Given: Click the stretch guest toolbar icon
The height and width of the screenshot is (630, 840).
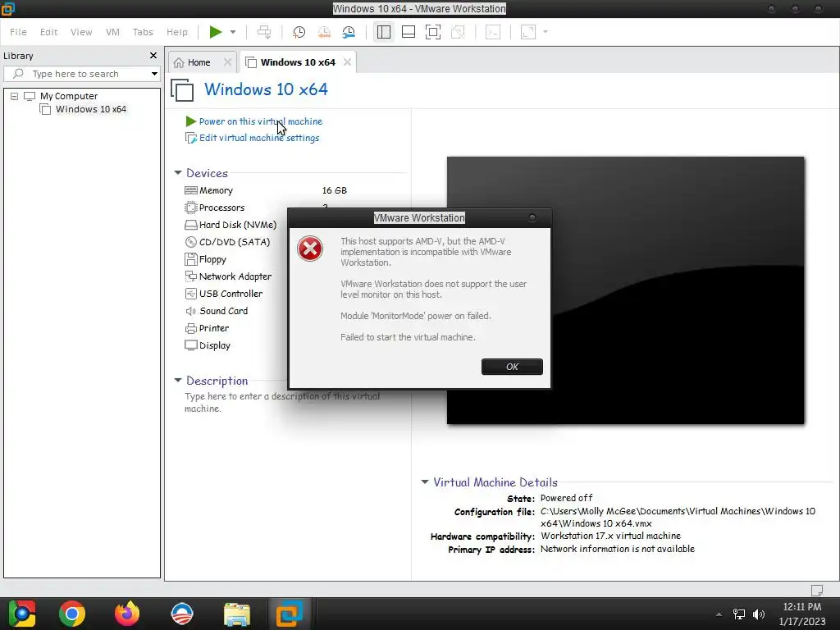Looking at the screenshot, I should point(528,32).
